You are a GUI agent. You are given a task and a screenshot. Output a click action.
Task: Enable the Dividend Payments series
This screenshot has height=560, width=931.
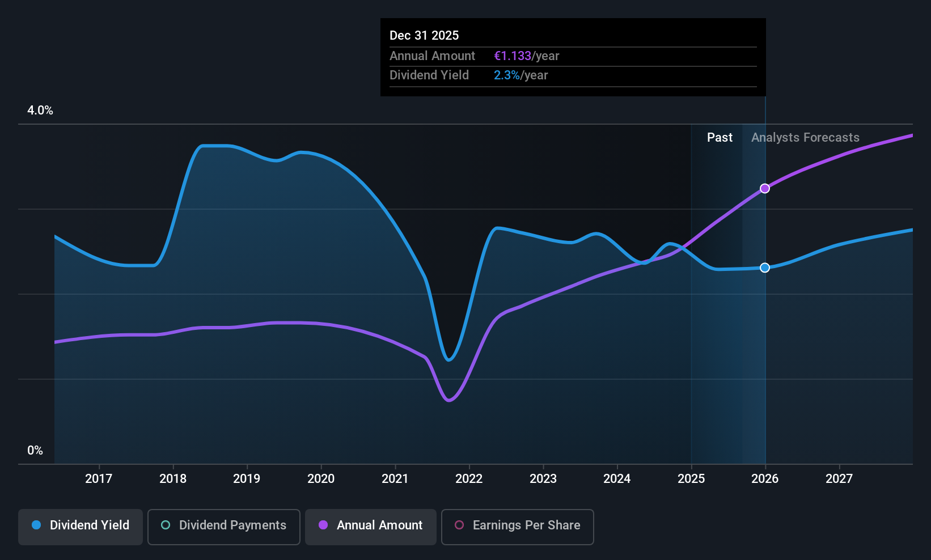pyautogui.click(x=223, y=527)
